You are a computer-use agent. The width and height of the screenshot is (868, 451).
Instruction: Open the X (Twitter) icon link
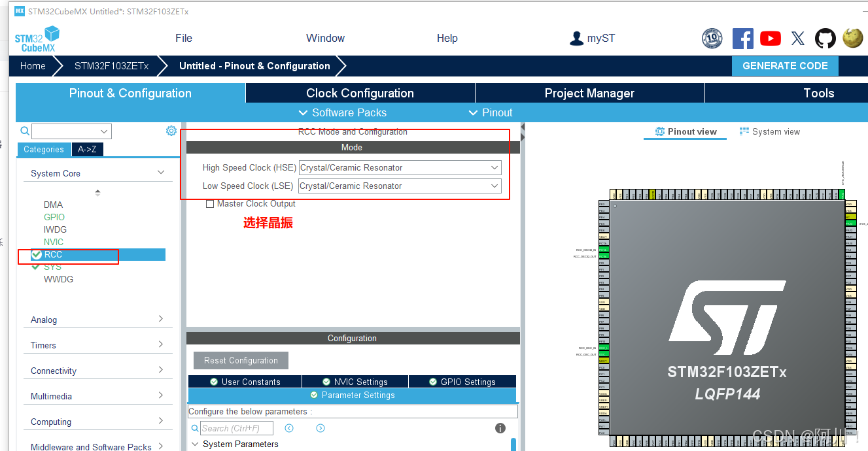(798, 39)
